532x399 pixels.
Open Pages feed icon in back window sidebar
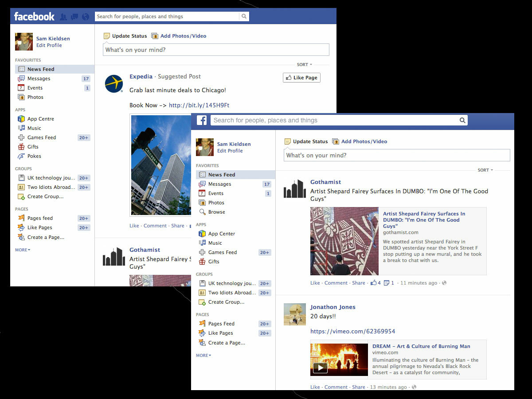click(x=21, y=218)
